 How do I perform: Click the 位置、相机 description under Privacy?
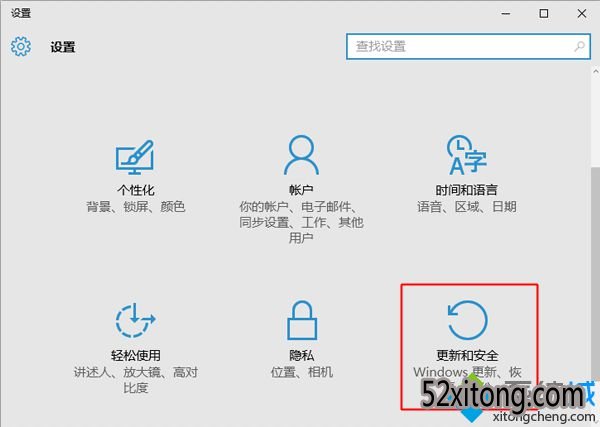pos(301,372)
